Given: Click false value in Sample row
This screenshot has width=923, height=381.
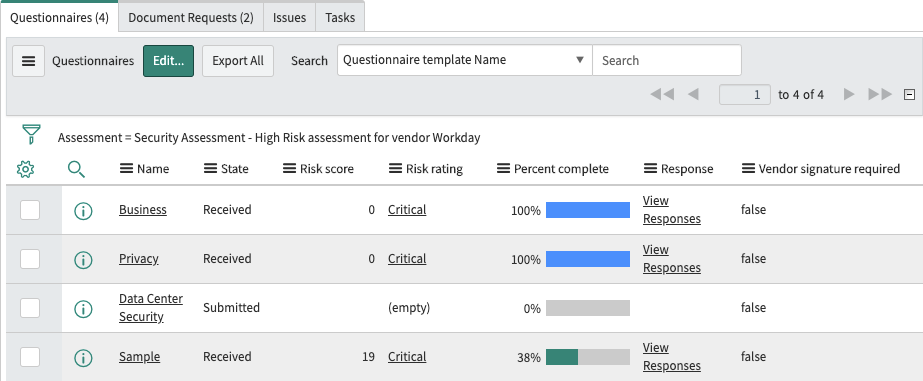Looking at the screenshot, I should [x=753, y=356].
